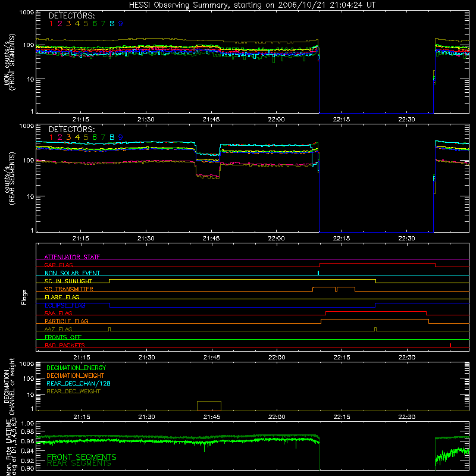Click the 22:00 tick label under the Flags plot
Image resolution: width=476 pixels, height=476 pixels.
click(x=277, y=358)
